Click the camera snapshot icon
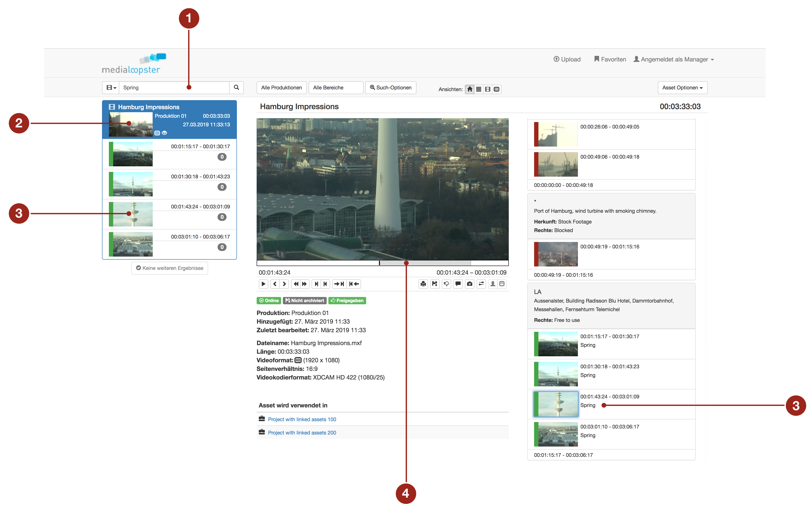 (469, 284)
